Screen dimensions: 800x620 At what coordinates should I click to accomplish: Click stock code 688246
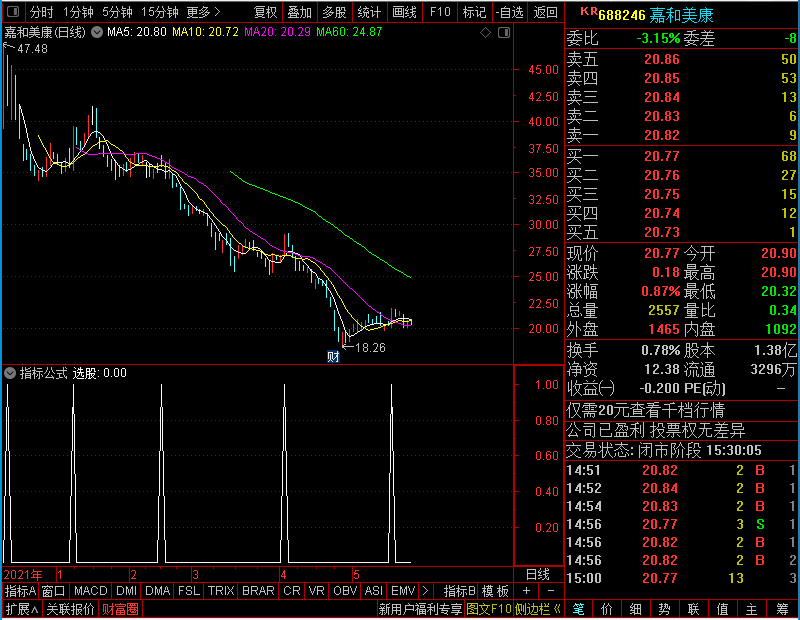tap(621, 16)
